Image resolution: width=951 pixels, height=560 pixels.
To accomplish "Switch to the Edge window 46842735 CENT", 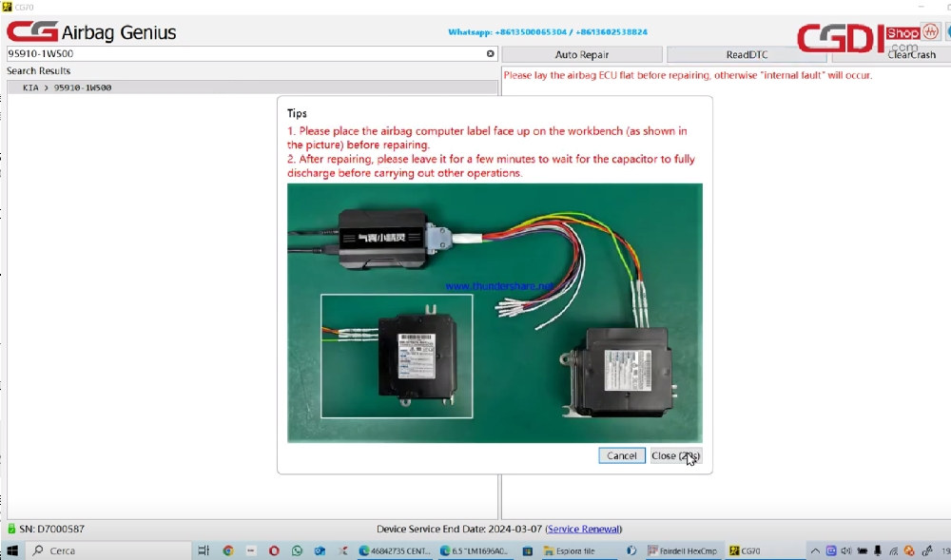I will (394, 550).
